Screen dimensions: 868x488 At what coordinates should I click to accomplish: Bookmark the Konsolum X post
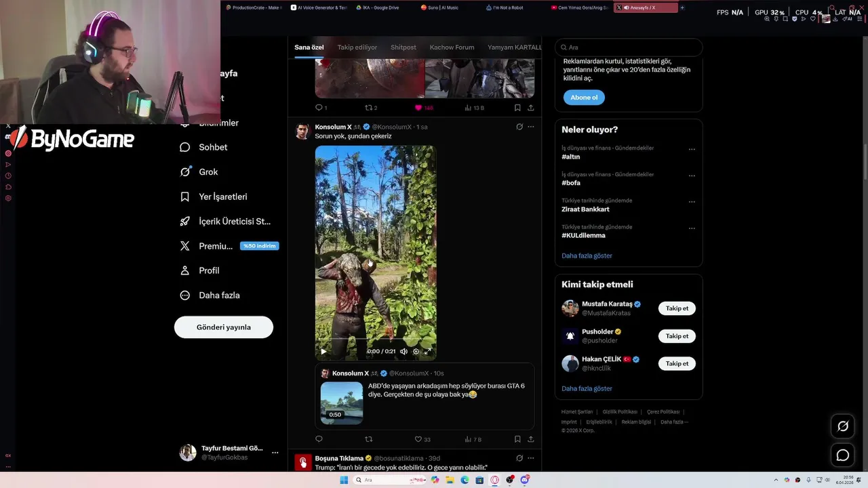(517, 439)
